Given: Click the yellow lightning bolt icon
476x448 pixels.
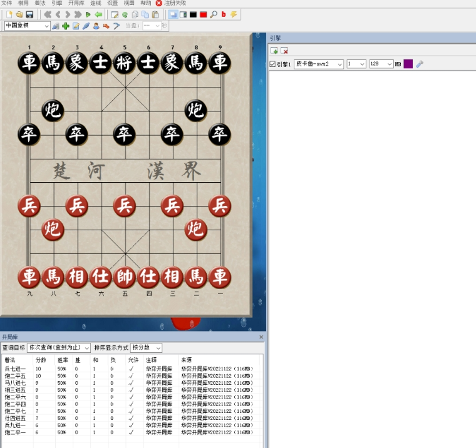Looking at the screenshot, I should coord(234,14).
